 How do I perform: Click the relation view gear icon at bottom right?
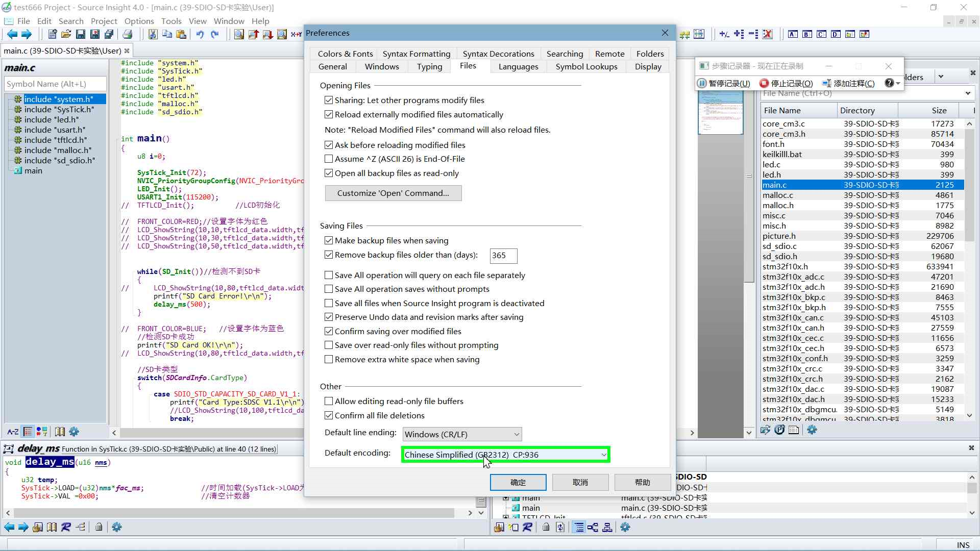(625, 528)
